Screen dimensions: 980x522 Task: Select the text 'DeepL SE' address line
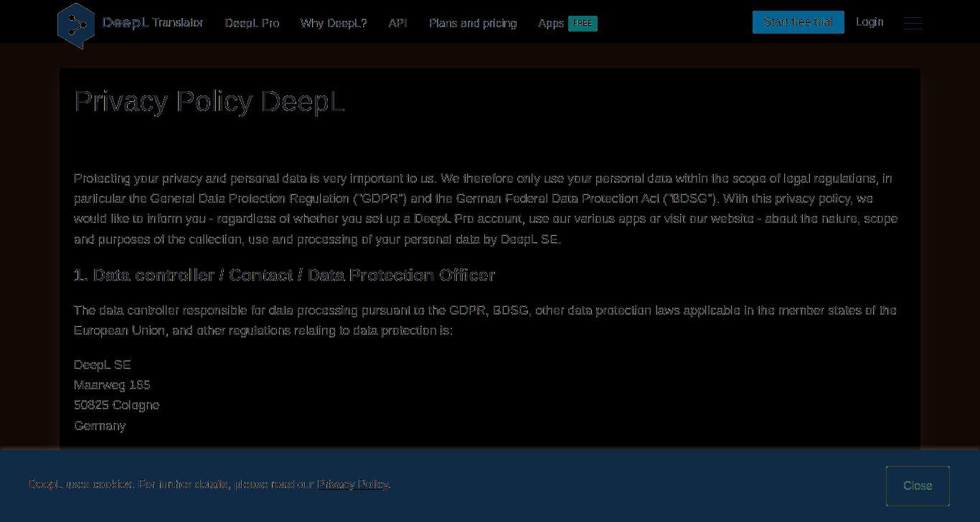coord(103,365)
